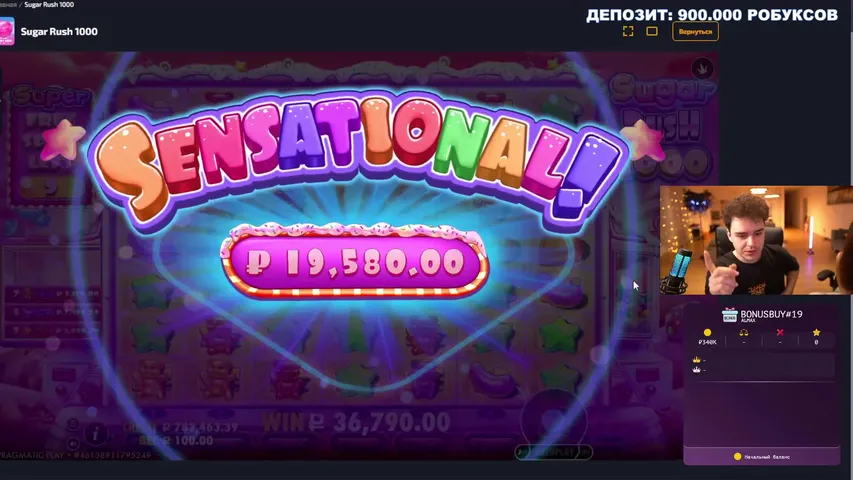Select the silver crown row
The width and height of the screenshot is (853, 480).
click(762, 370)
